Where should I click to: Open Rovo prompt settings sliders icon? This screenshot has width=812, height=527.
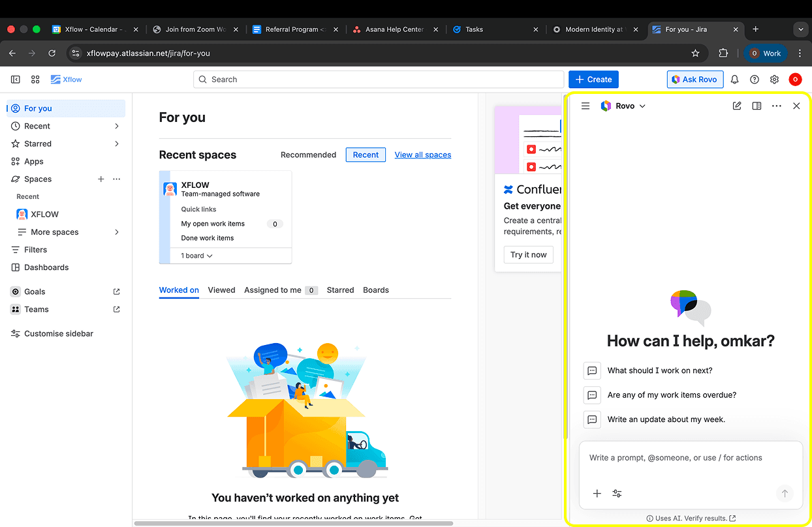click(617, 494)
